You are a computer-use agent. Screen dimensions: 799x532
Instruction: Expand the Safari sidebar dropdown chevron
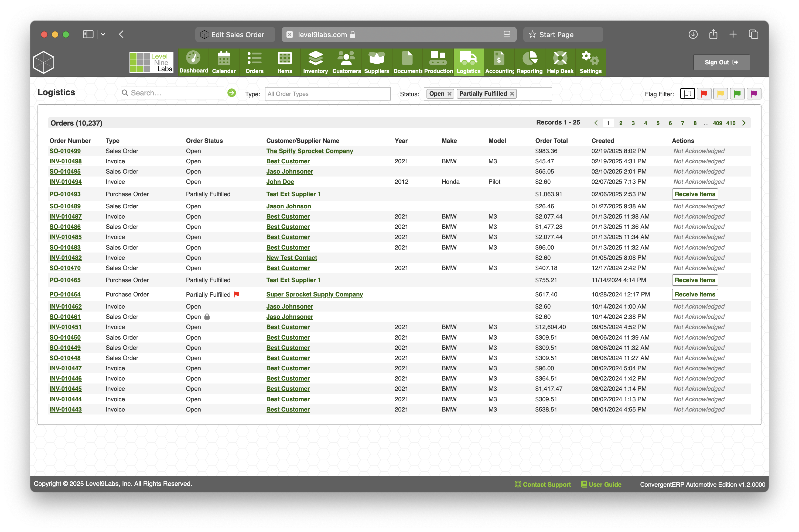point(103,34)
